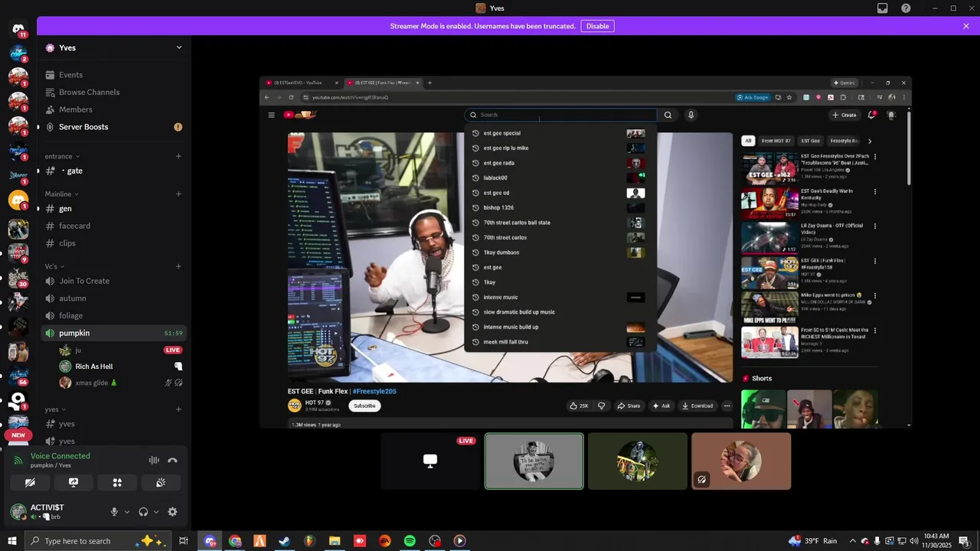Dismiss the Streamer Mode banner
Screen dimensions: 980x551
pos(966,26)
